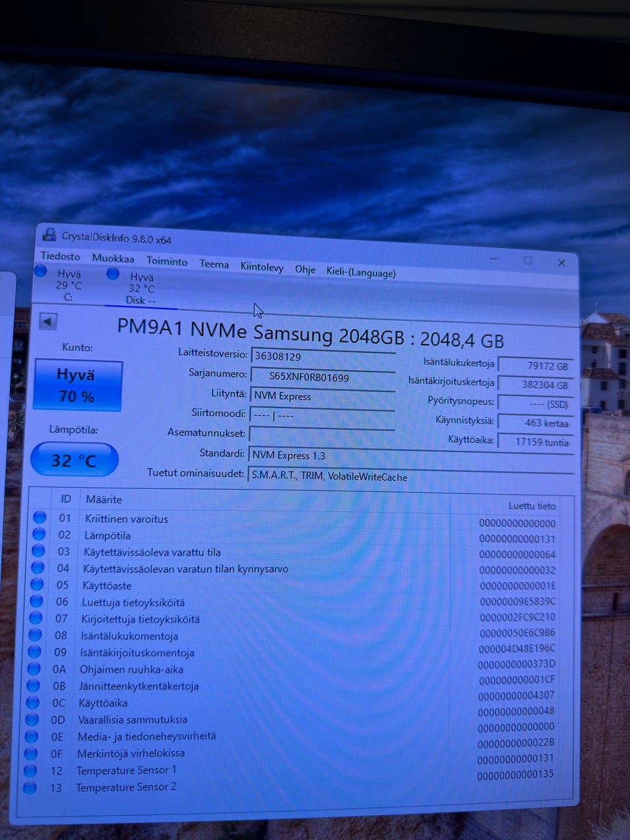Maximize the CrystalDiskInfo window

click(x=527, y=261)
